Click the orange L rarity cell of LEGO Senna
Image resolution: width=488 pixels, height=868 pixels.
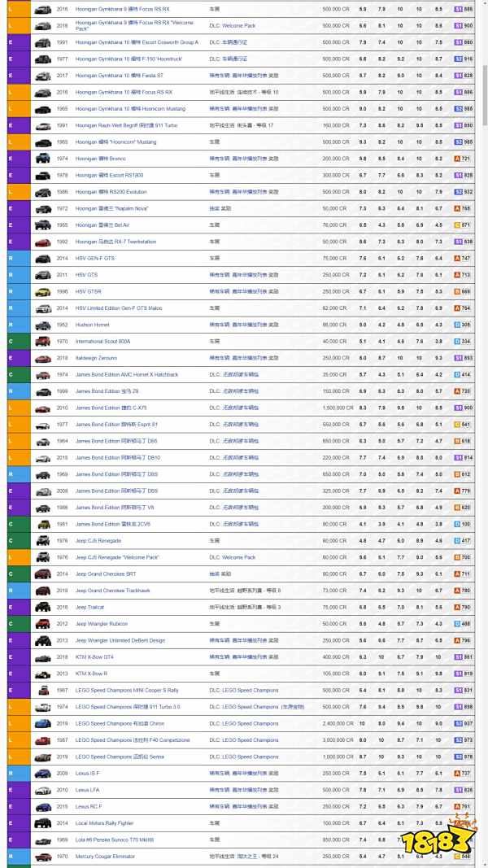coord(19,757)
